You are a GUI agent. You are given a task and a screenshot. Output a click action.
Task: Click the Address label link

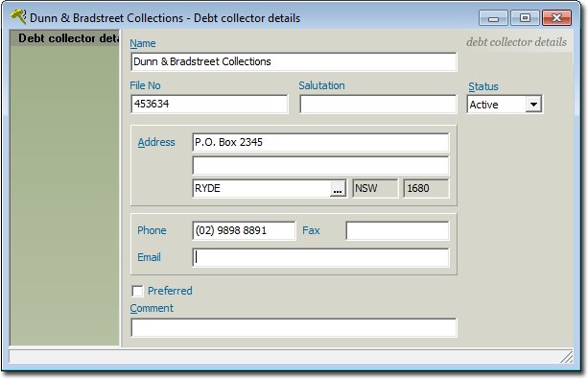[x=156, y=142]
